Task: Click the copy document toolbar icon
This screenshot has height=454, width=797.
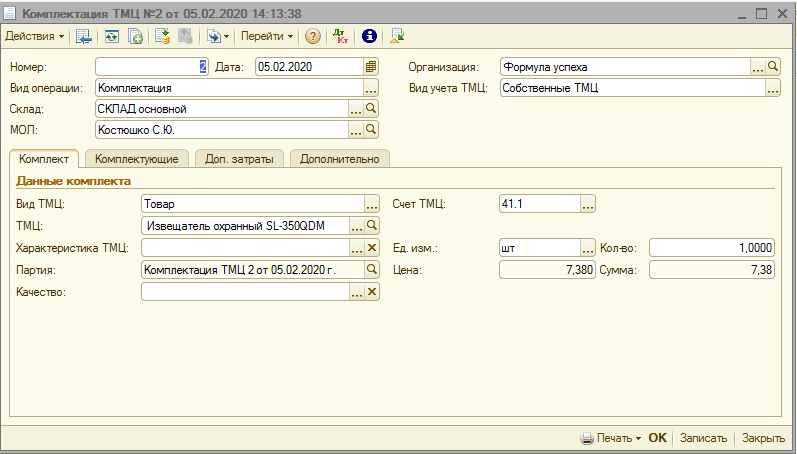Action: 135,36
